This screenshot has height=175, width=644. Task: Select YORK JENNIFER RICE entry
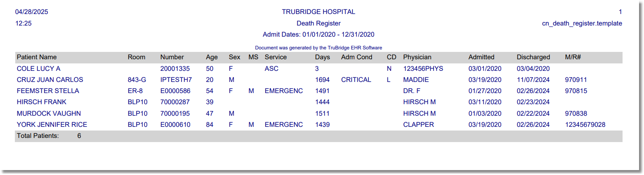52,124
